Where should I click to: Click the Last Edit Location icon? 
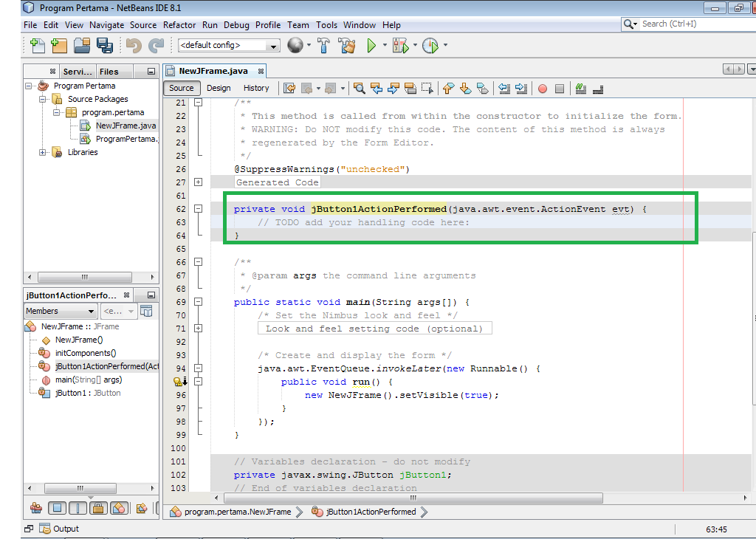289,88
